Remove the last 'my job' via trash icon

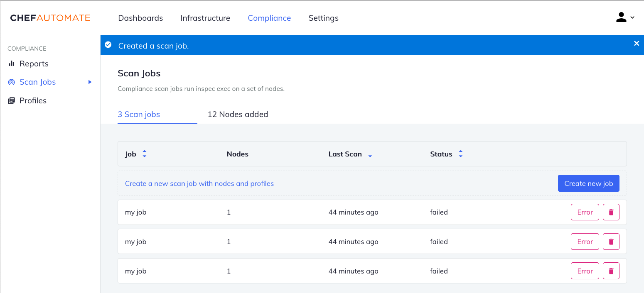pos(611,271)
